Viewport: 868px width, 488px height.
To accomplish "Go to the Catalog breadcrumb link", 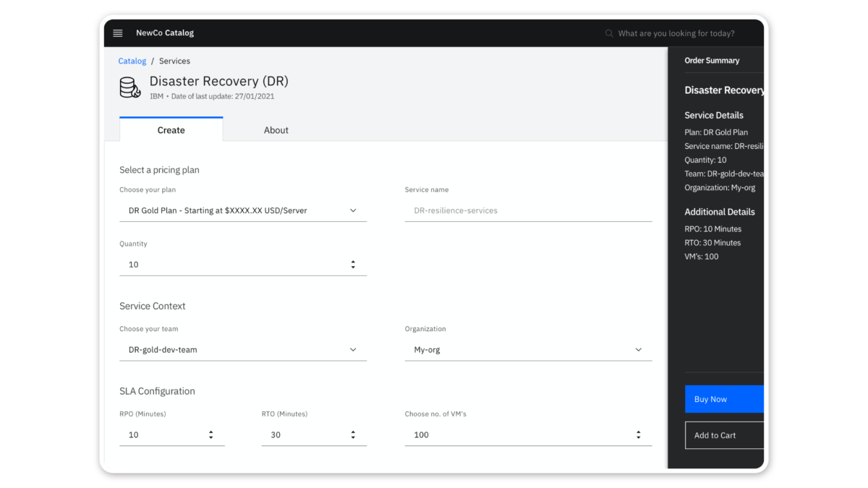I will pos(132,61).
